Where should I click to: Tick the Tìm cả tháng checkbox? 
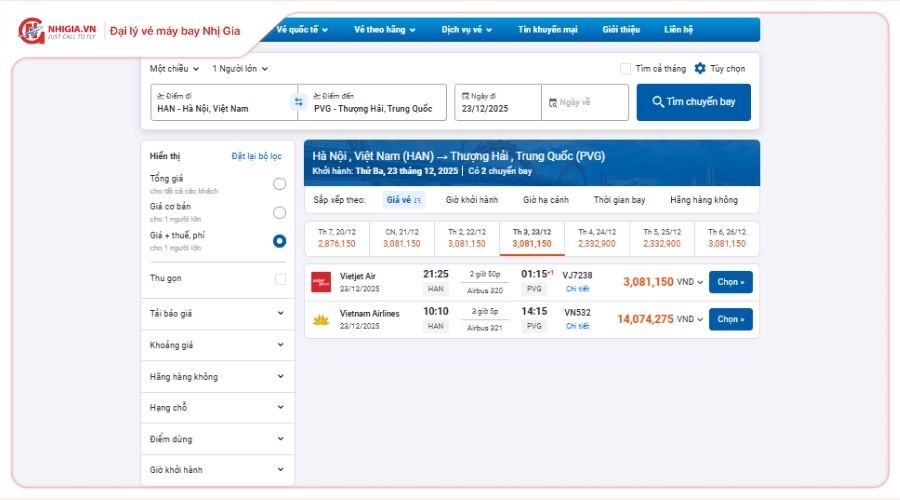coord(625,68)
